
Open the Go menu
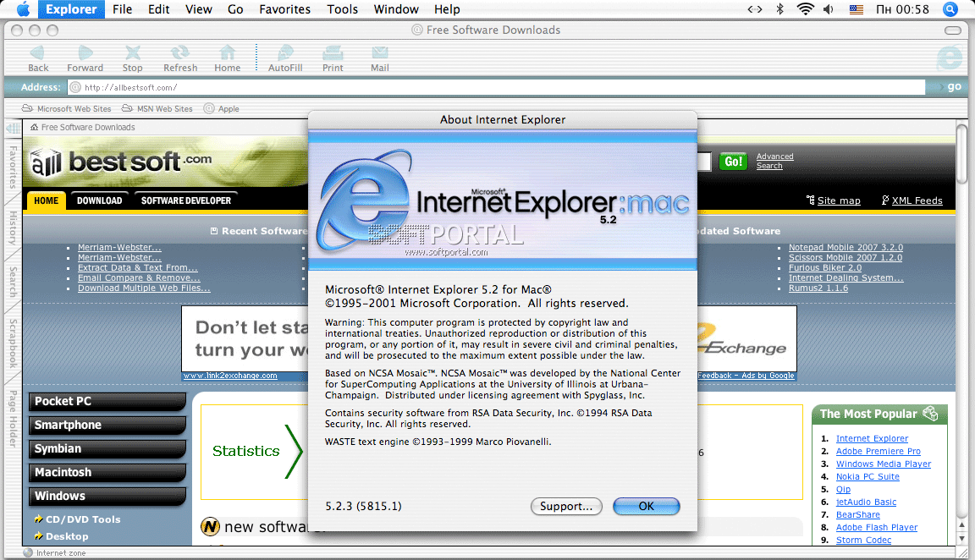(235, 9)
